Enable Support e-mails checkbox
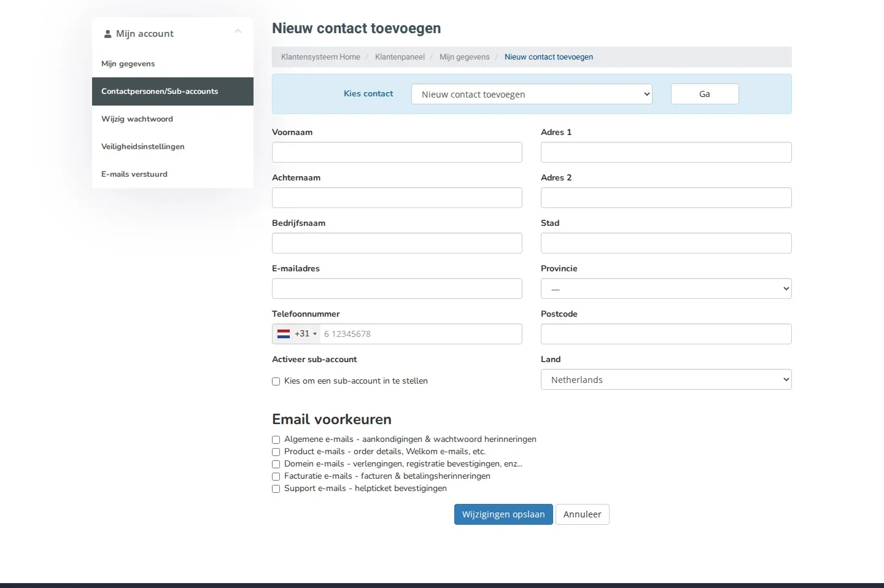This screenshot has height=588, width=884. pos(276,489)
